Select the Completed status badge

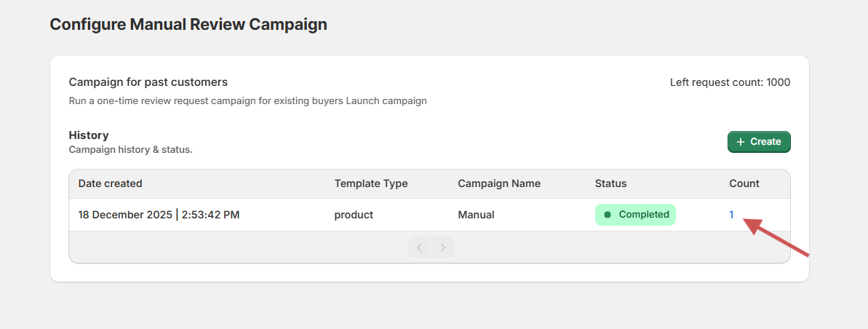(x=635, y=215)
